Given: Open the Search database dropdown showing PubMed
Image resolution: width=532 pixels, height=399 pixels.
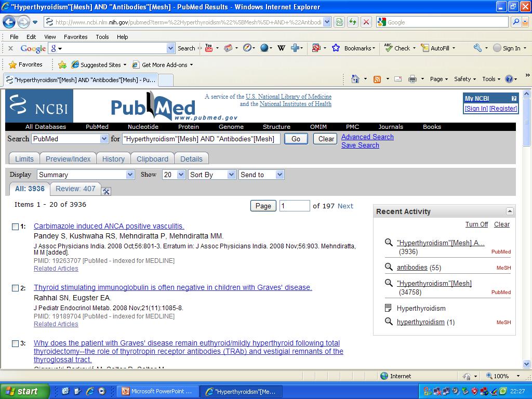Looking at the screenshot, I should pyautogui.click(x=70, y=139).
